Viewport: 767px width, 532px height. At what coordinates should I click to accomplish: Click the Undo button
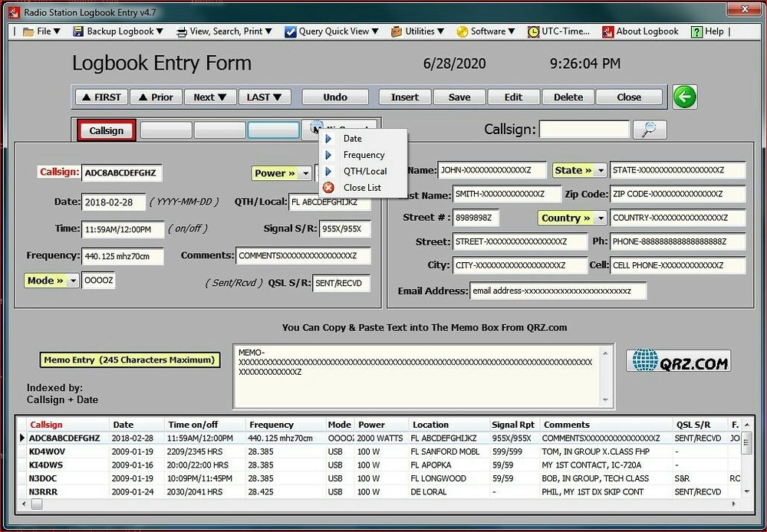(x=335, y=97)
